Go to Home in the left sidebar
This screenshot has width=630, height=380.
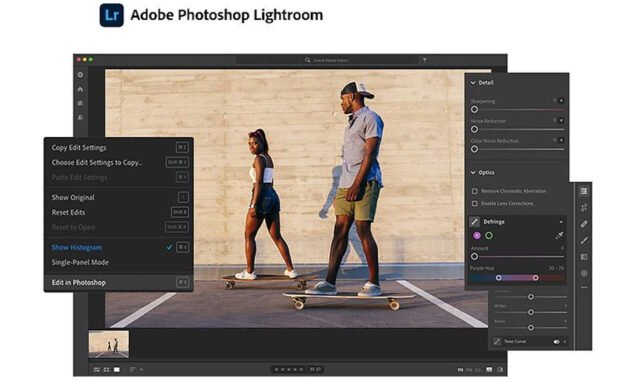click(80, 89)
